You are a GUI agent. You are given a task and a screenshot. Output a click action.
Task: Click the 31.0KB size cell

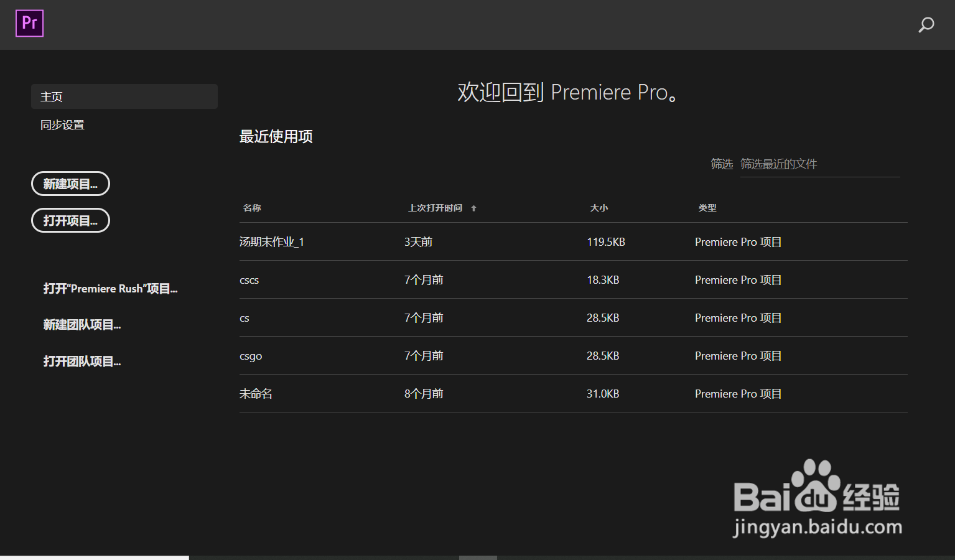tap(603, 394)
